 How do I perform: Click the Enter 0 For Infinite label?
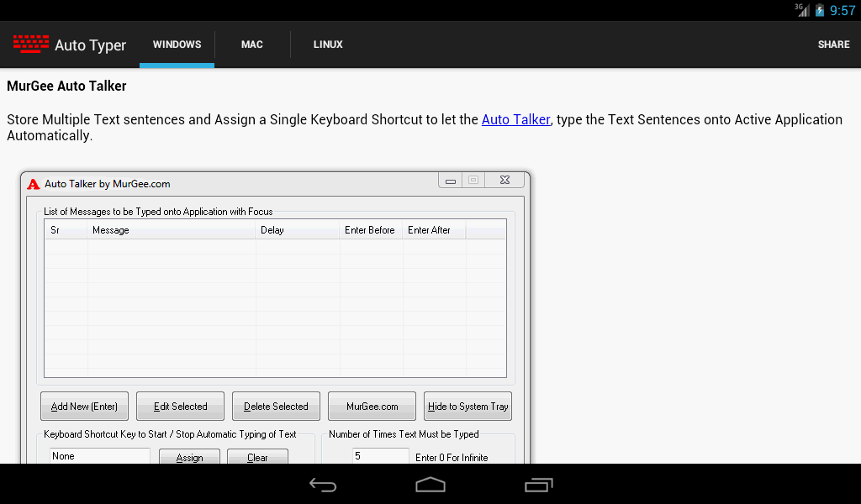452,458
